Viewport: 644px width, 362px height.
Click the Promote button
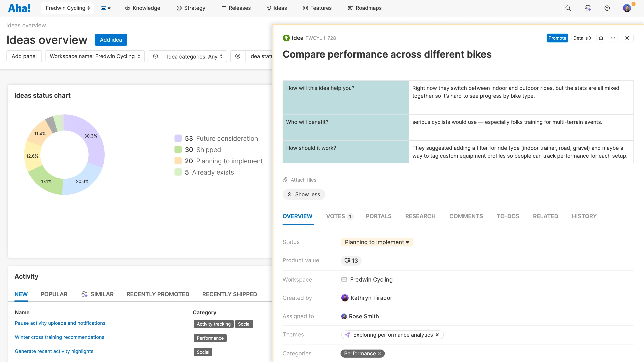[x=557, y=38]
